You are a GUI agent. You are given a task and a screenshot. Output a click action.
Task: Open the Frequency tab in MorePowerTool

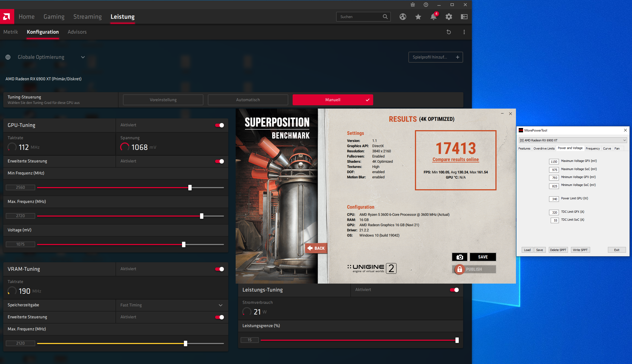point(593,148)
